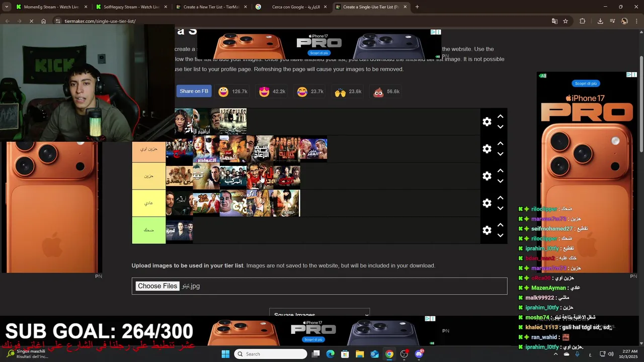644x362 pixels.
Task: Click the laughing emoji reaction 23.7k
Action: (x=310, y=92)
